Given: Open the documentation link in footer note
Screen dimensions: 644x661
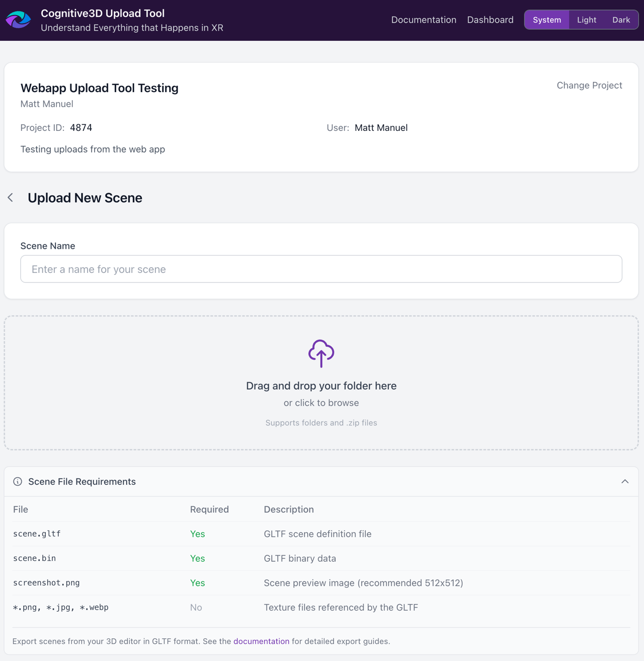Looking at the screenshot, I should coord(261,641).
